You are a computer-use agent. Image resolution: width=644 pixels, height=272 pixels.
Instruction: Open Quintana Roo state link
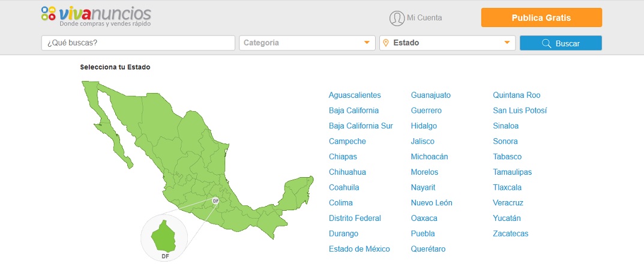[x=517, y=95]
